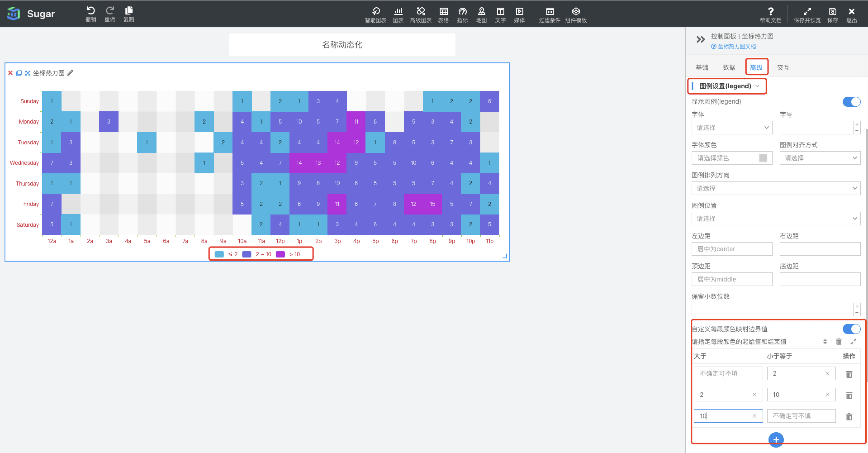The width and height of the screenshot is (868, 453).
Task: Click the chart resize handle corner
Action: pos(505,257)
